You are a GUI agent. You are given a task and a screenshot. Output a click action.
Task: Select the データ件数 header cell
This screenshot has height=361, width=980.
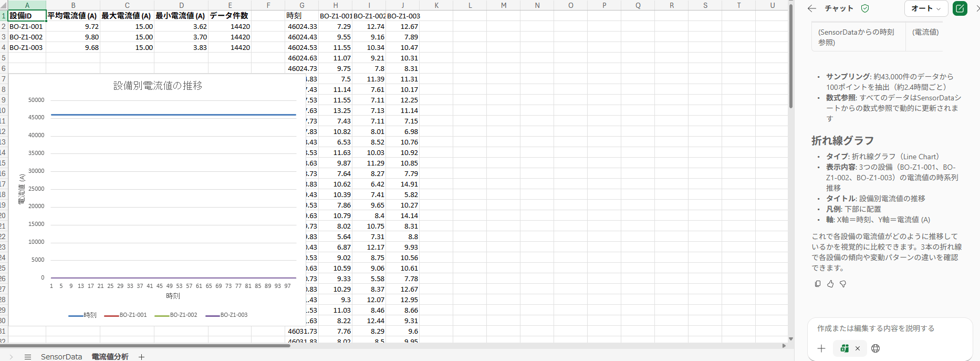tap(230, 16)
